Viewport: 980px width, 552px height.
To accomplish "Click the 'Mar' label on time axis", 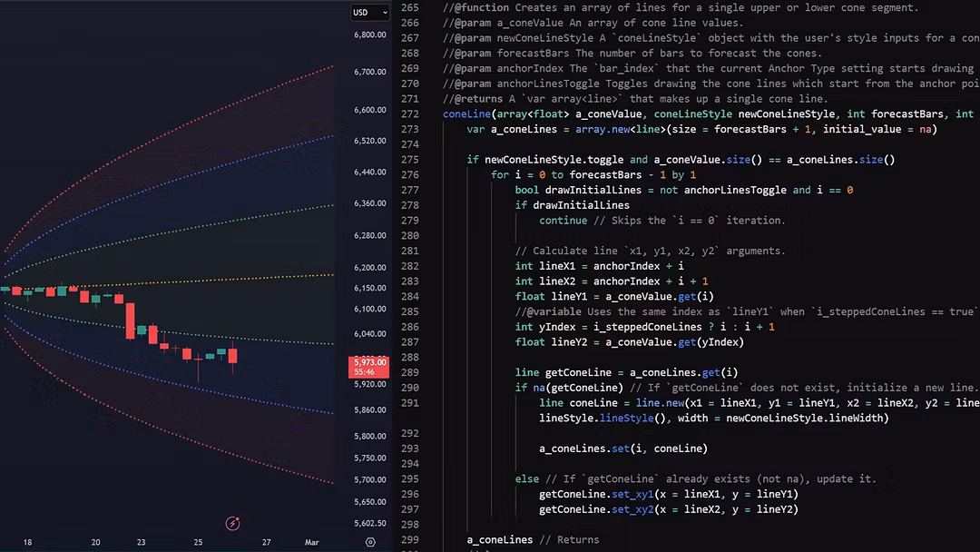I will (311, 542).
